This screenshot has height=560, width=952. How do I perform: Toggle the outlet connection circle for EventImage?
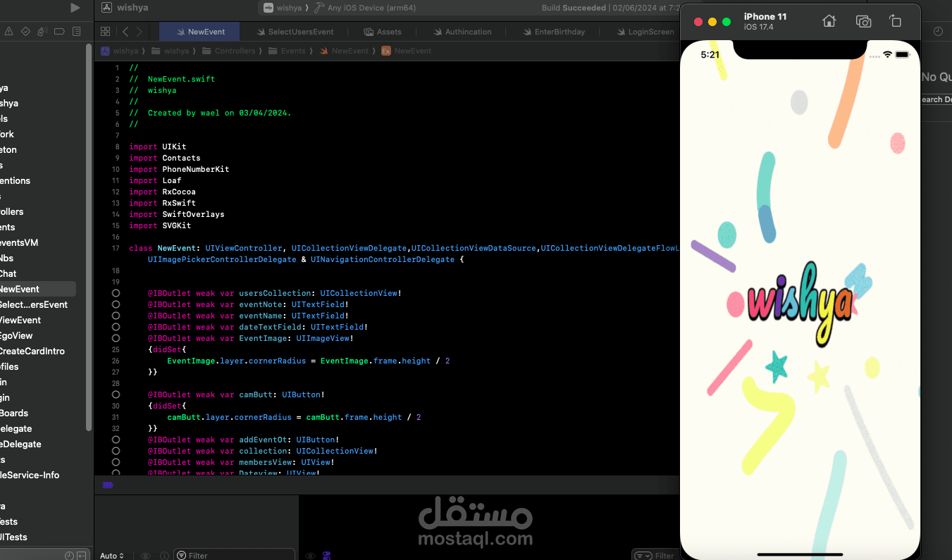click(116, 338)
